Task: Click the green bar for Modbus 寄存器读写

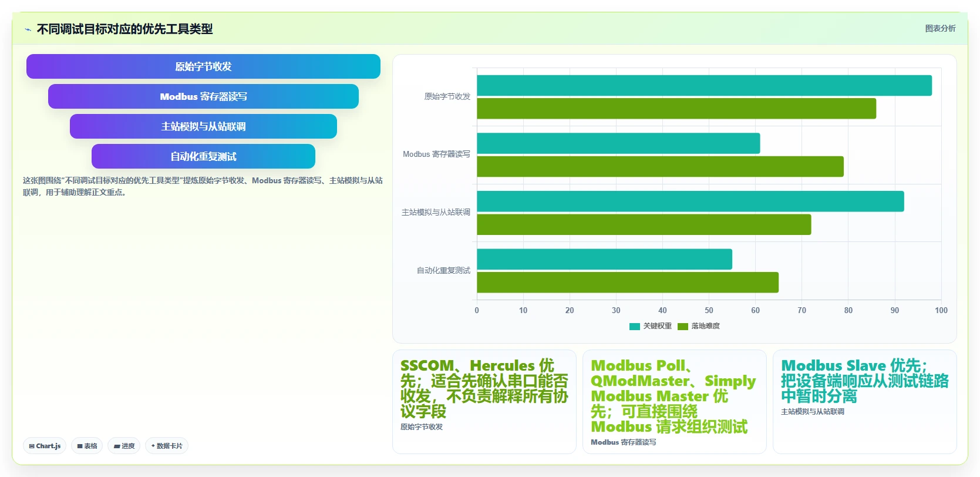Action: coord(660,166)
